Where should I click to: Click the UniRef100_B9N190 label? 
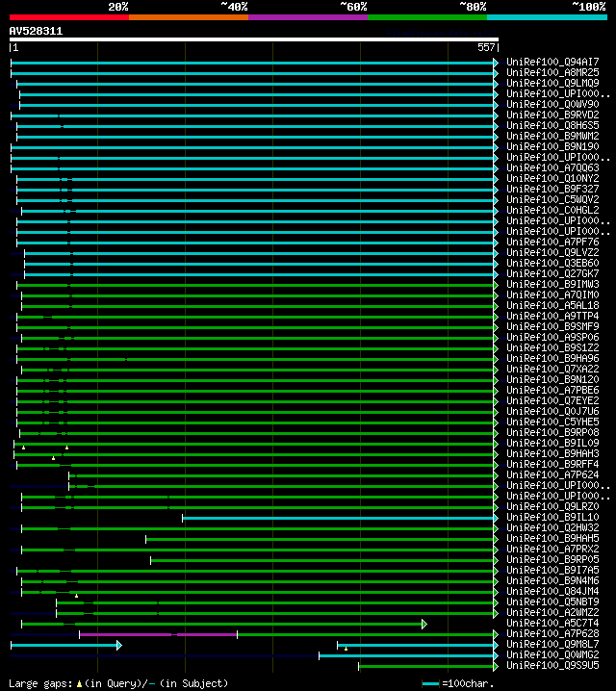pos(552,146)
